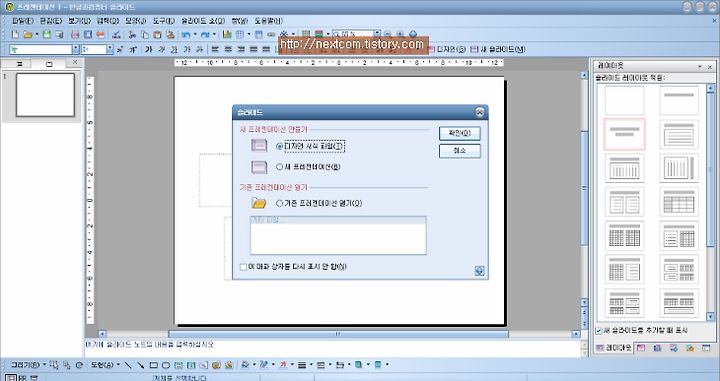Viewport: 720px width, 381px height.
Task: Choose the blank slide layout thumbnail
Action: coord(624,100)
